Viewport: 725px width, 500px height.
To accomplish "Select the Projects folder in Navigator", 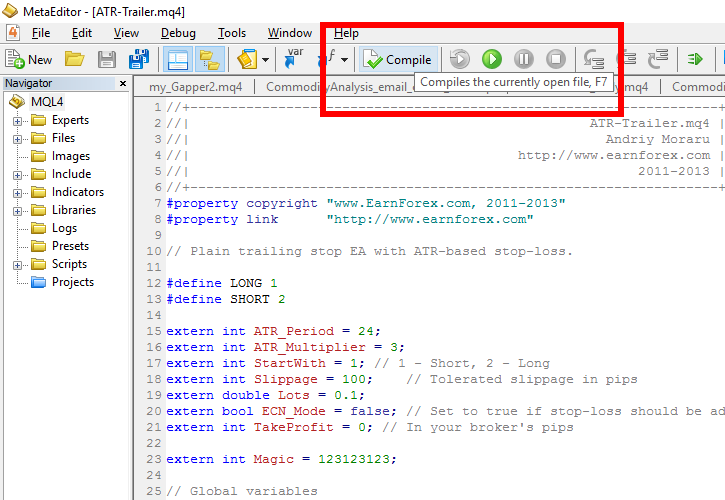I will click(72, 282).
